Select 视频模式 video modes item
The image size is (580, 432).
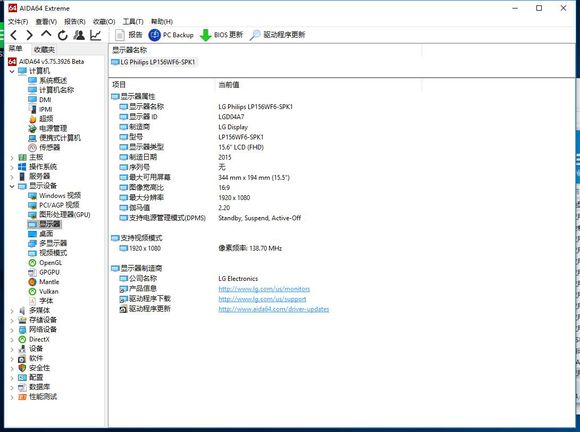click(48, 253)
